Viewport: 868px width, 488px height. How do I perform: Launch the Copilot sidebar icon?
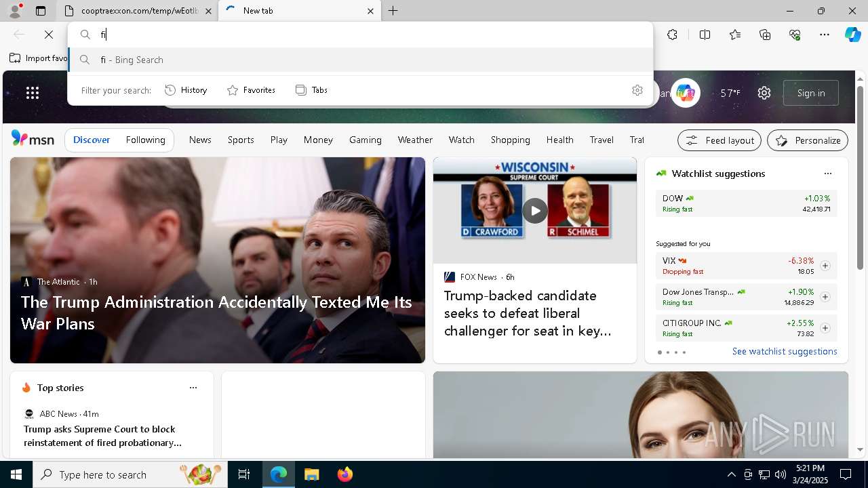click(x=852, y=35)
